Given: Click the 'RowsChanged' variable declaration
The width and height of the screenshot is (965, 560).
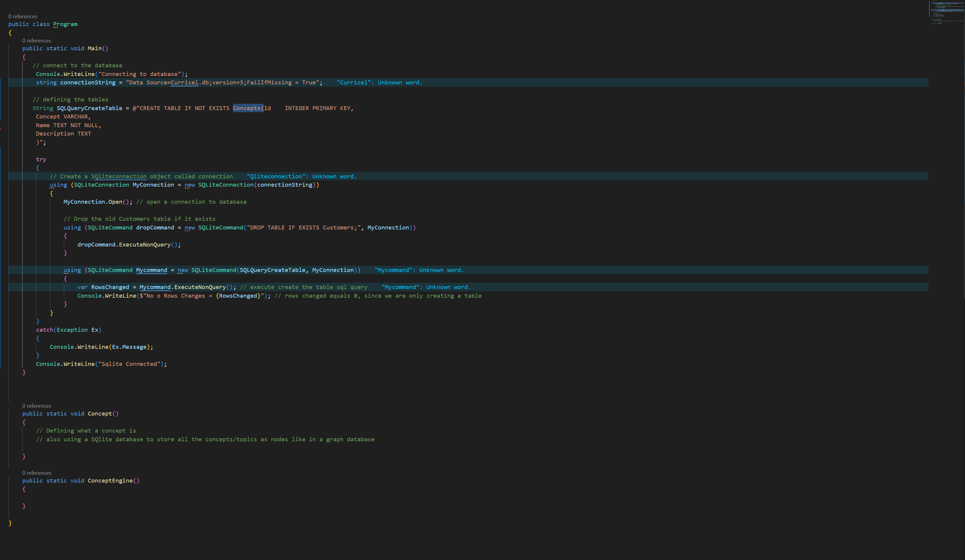Looking at the screenshot, I should 110,287.
